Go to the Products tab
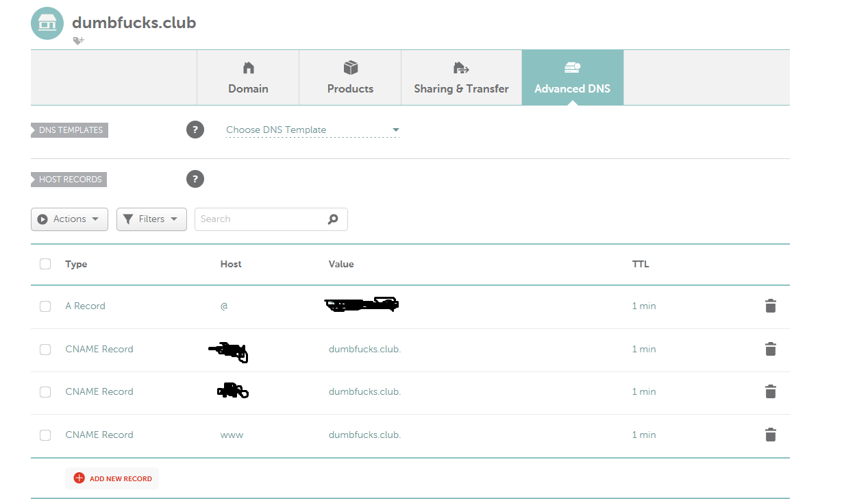 (x=350, y=77)
